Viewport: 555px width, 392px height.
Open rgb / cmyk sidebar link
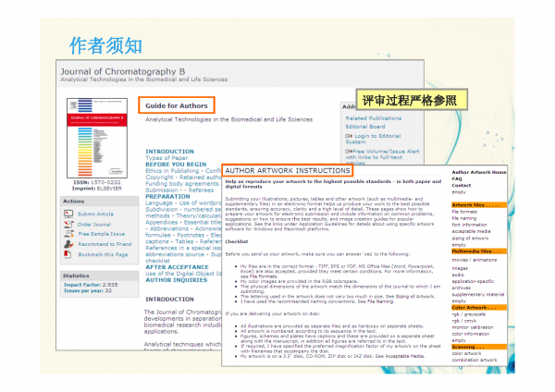coord(464,321)
